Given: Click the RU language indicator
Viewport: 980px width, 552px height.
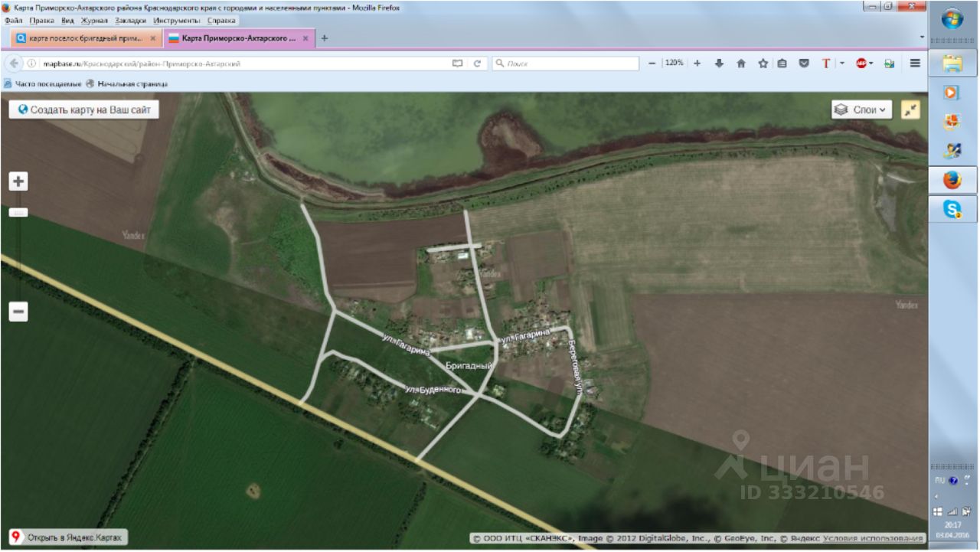Looking at the screenshot, I should tap(939, 481).
